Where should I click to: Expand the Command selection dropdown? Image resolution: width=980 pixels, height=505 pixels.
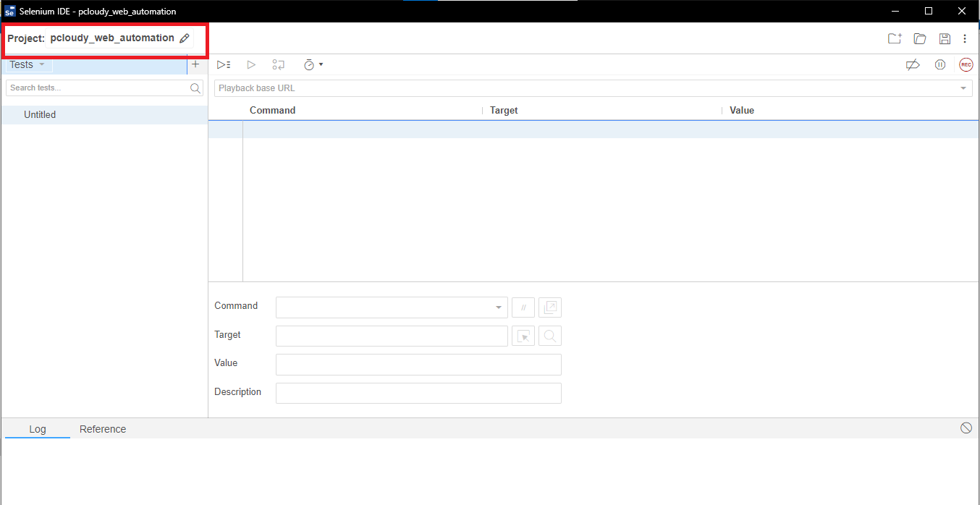pos(497,307)
